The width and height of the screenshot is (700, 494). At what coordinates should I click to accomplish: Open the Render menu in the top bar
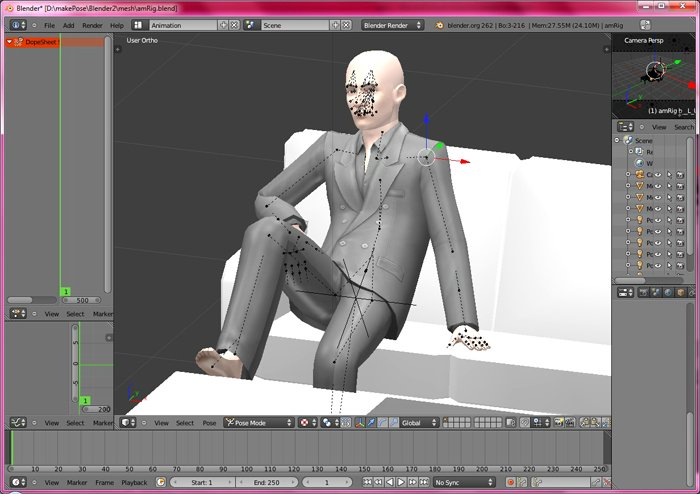click(x=92, y=25)
